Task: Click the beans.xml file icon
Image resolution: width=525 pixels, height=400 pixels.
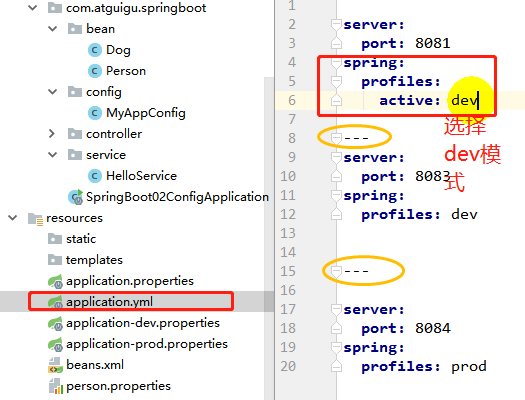Action: (56, 365)
